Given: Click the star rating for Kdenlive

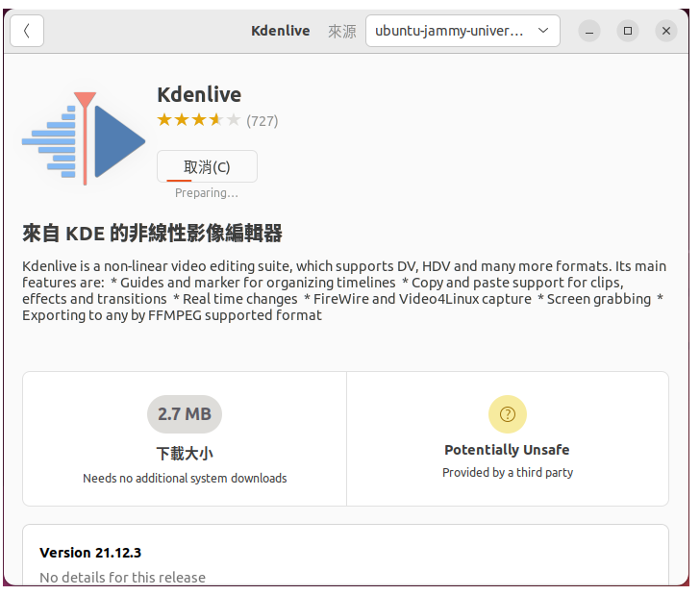Looking at the screenshot, I should (199, 120).
